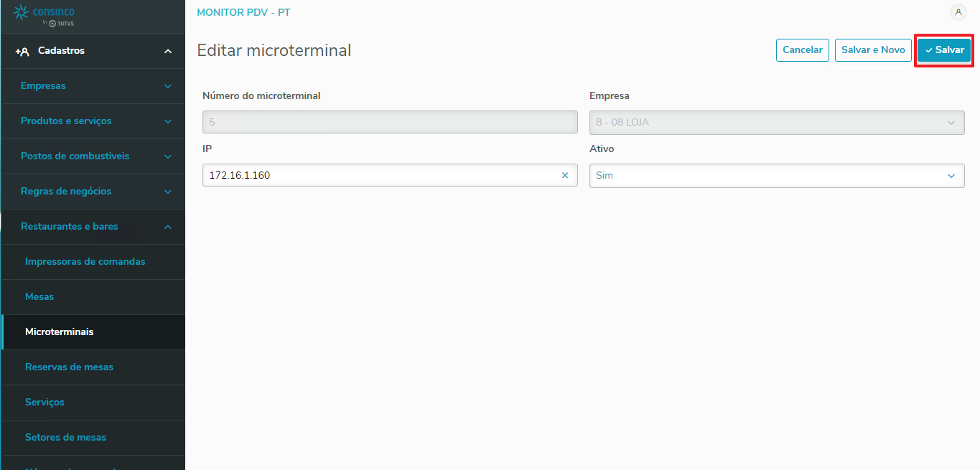This screenshot has height=470, width=980.
Task: Select Reservas de mesas menu item
Action: pos(69,367)
